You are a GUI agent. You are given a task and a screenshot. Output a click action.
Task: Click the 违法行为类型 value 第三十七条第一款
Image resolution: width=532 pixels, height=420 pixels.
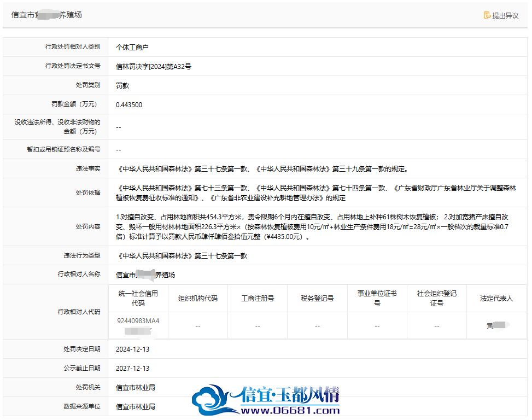coord(182,256)
